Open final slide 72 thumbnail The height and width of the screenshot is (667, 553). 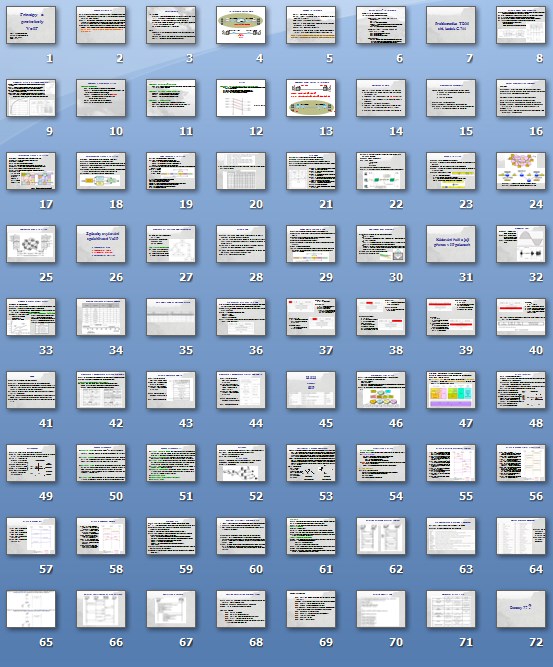(521, 609)
